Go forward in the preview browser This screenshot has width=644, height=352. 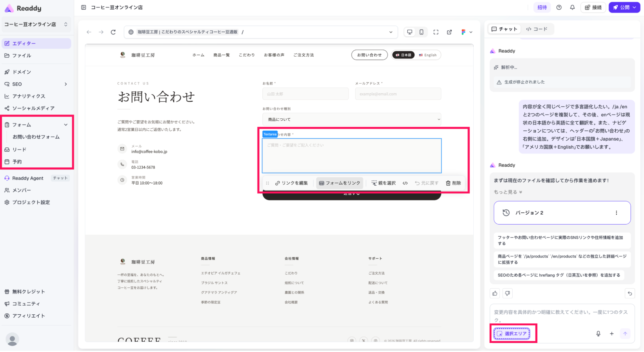[x=101, y=32]
